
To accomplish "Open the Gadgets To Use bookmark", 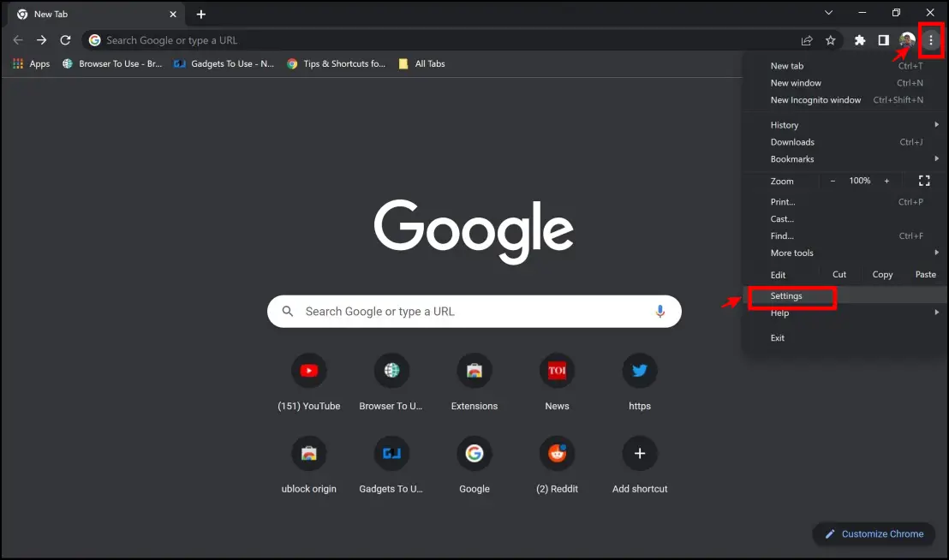I will click(224, 63).
